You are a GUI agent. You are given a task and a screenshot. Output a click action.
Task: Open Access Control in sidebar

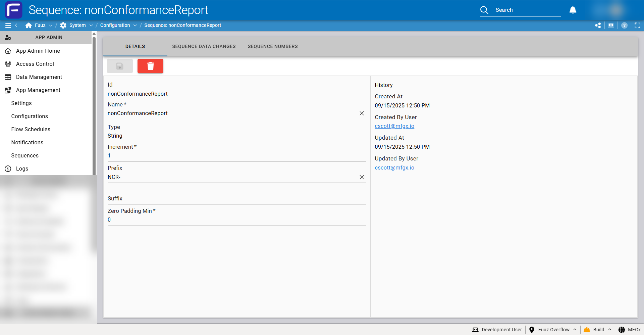(35, 64)
